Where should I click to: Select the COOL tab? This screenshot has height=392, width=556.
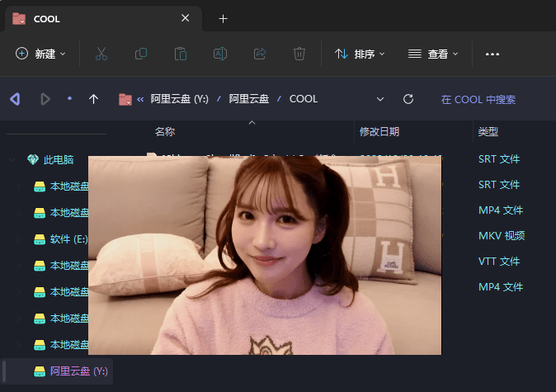point(103,18)
